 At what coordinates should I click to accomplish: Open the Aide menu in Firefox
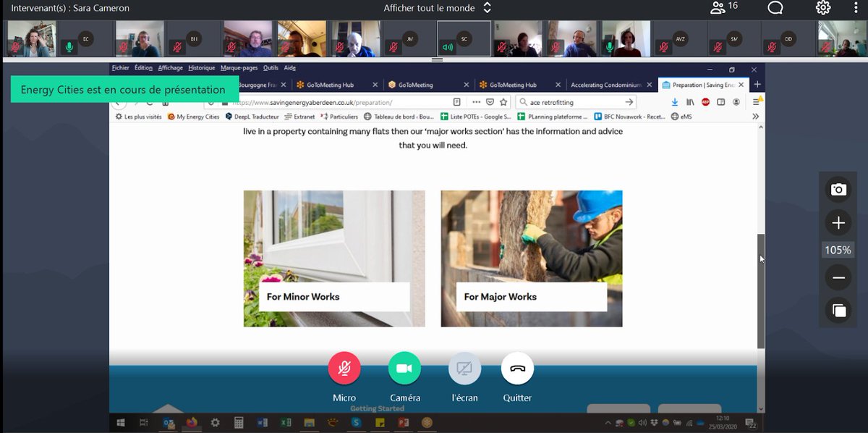click(x=289, y=68)
